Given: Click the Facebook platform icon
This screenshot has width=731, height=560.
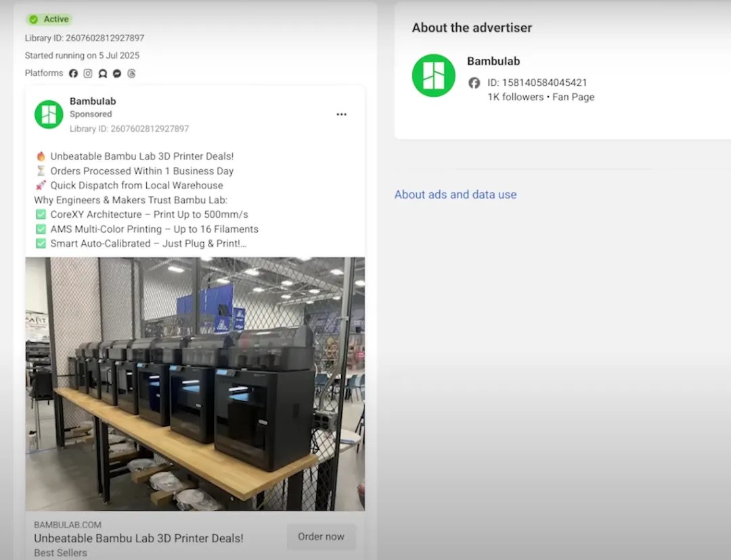Looking at the screenshot, I should click(73, 73).
